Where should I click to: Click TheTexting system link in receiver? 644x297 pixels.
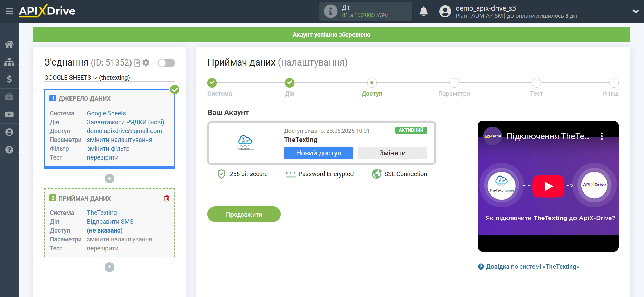point(102,213)
